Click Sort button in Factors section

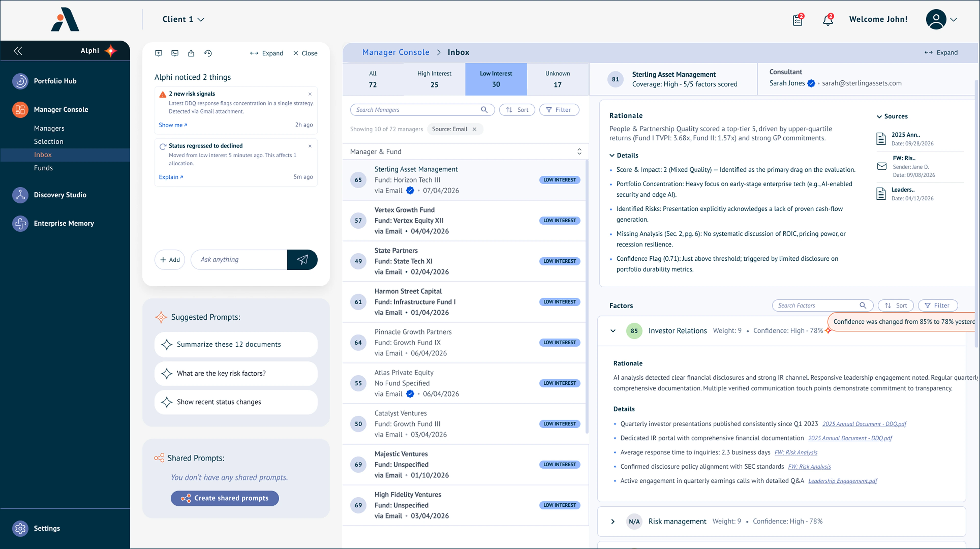click(x=896, y=305)
